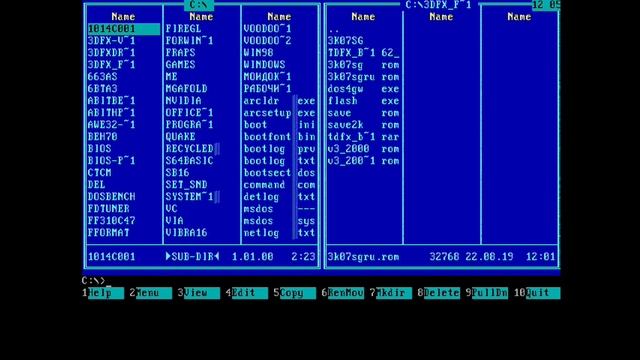Select the VOODOO~2 directory
This screenshot has width=640, height=360.
click(x=267, y=41)
